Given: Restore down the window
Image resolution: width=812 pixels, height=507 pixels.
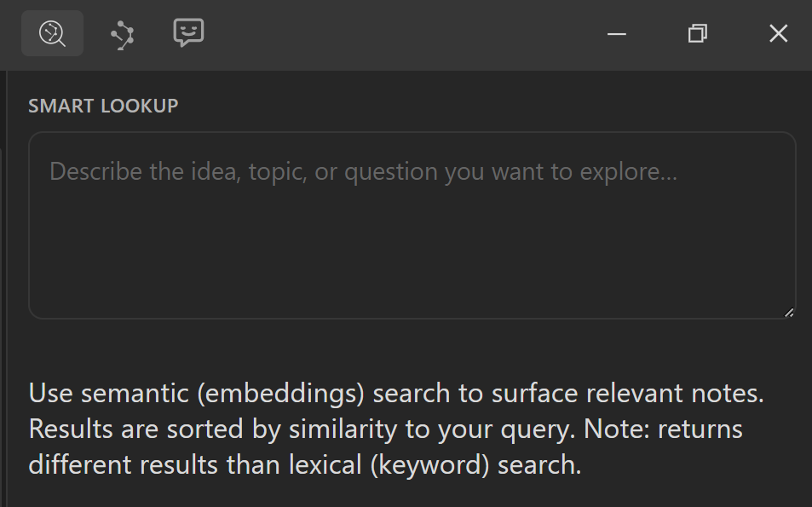Looking at the screenshot, I should (698, 34).
